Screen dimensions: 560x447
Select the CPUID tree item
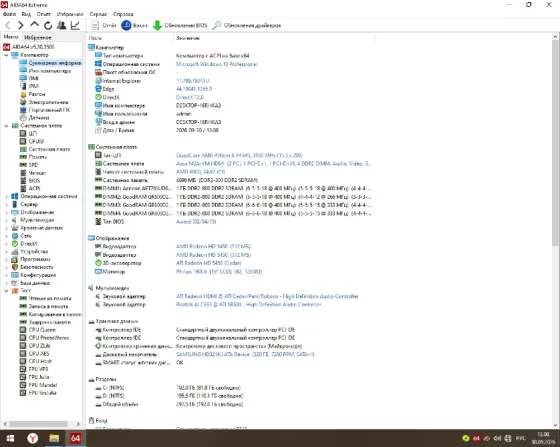[32, 141]
